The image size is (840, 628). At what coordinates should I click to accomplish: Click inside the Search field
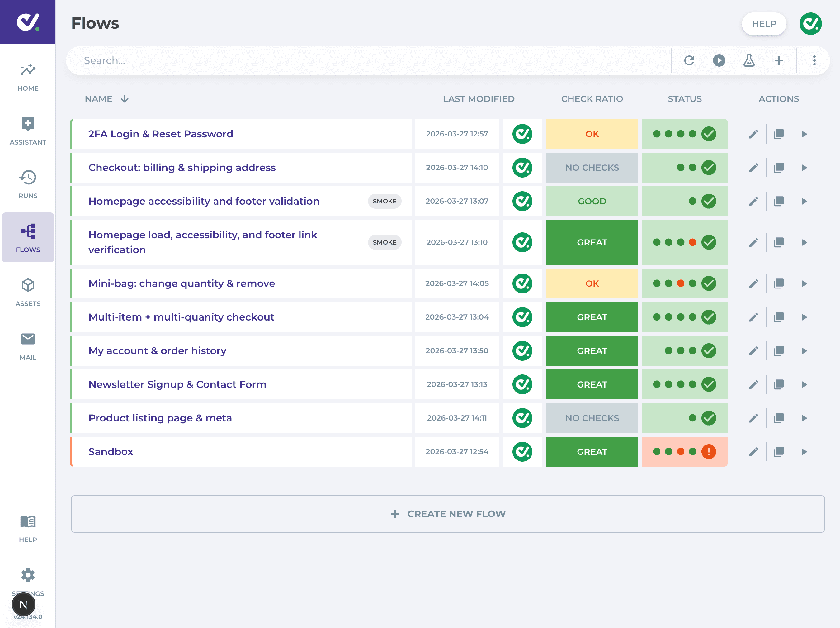(x=228, y=60)
